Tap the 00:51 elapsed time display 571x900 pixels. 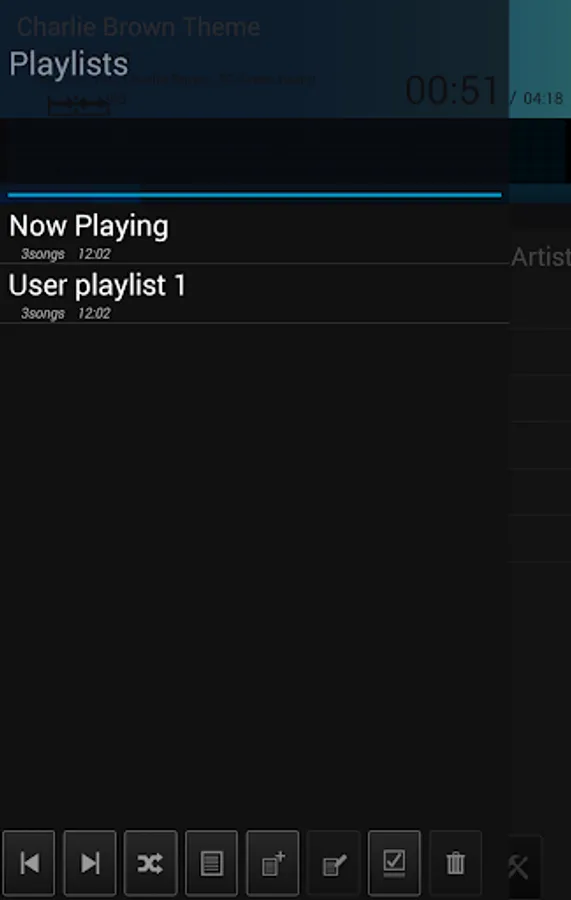452,91
